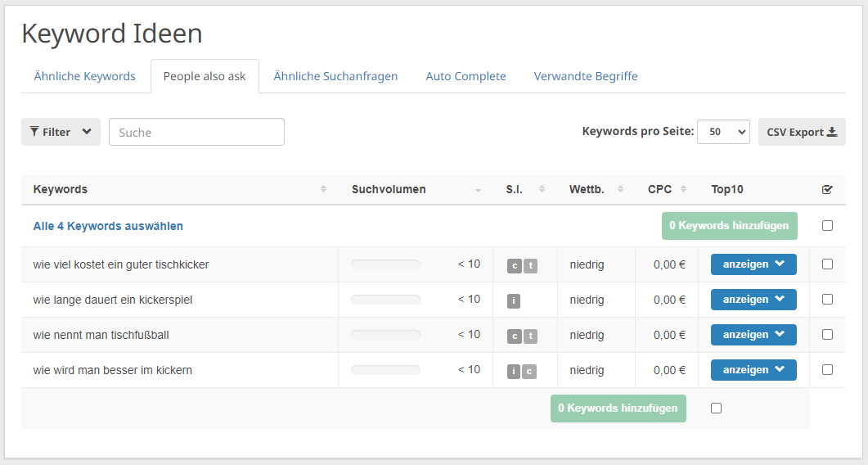
Task: Click sort arrows in Wettb. column header
Action: (619, 189)
